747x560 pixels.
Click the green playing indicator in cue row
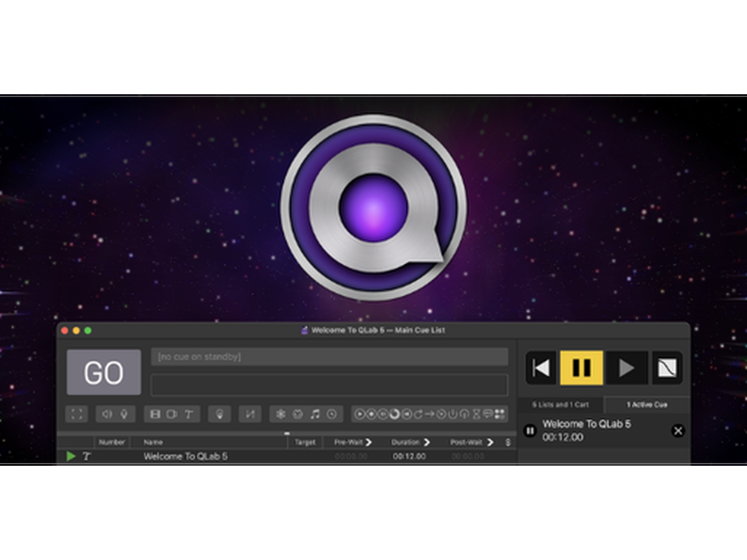[x=71, y=456]
